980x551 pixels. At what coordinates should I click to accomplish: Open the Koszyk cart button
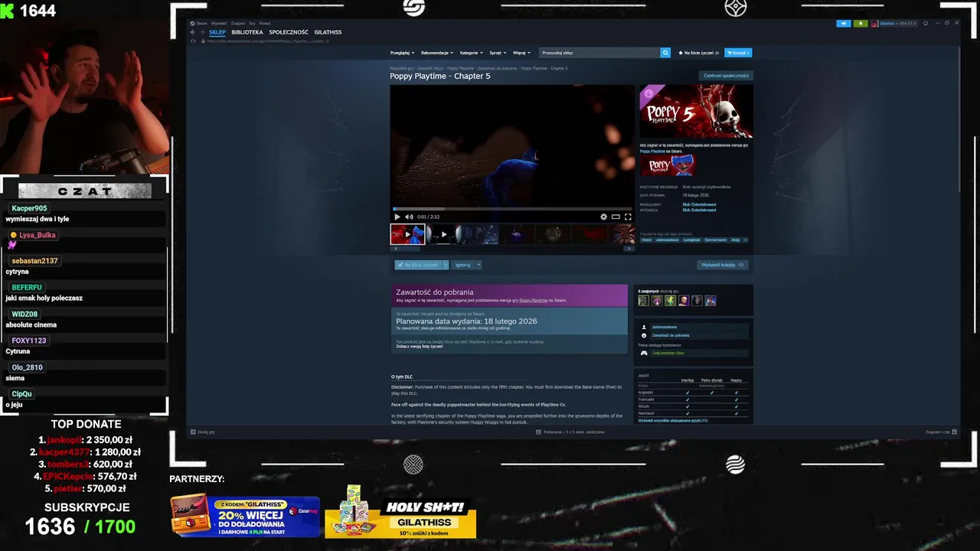coord(738,53)
